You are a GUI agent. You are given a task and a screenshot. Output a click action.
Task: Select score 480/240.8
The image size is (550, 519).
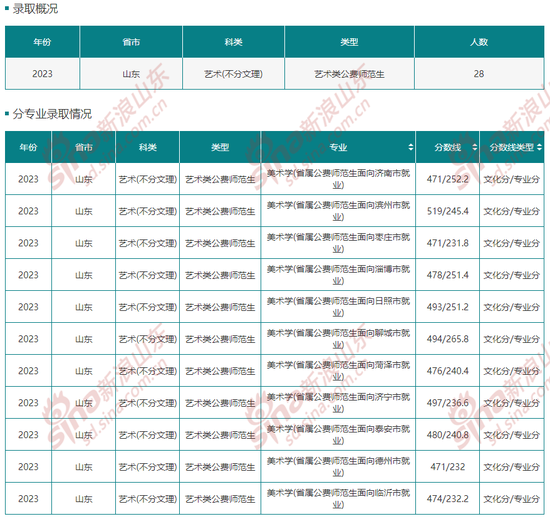coord(448,435)
